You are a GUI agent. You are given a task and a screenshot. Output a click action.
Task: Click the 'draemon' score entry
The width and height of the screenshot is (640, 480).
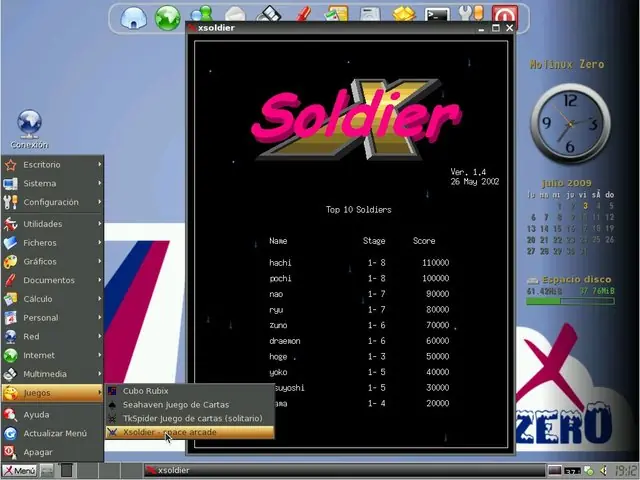click(x=359, y=341)
